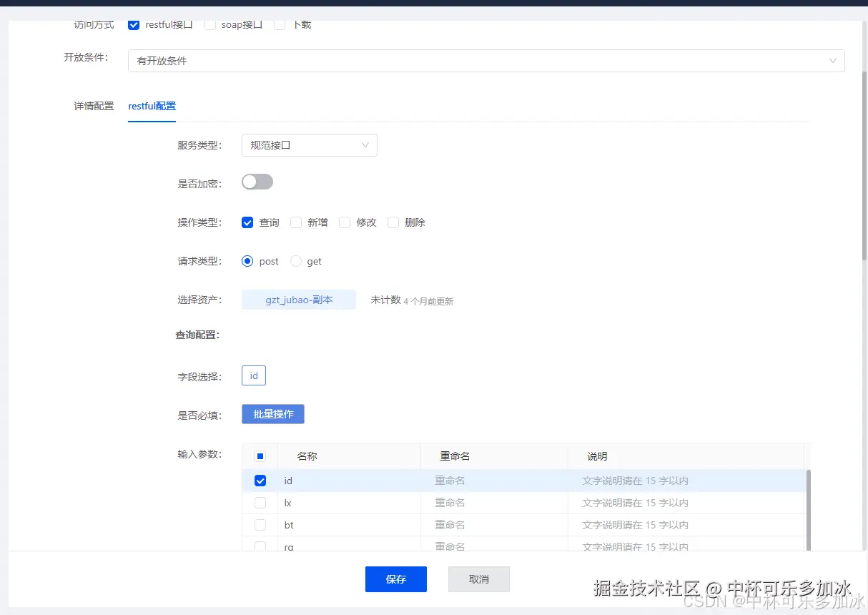Select the get request type
The width and height of the screenshot is (868, 615).
click(x=296, y=261)
